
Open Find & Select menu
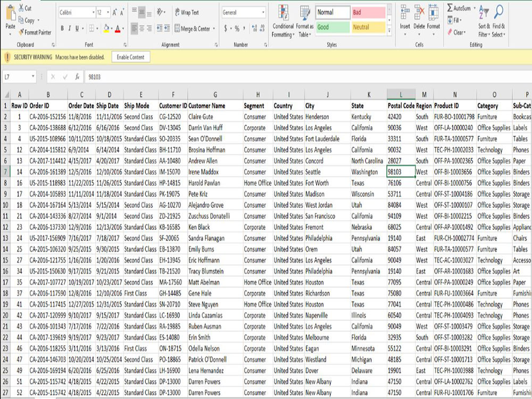pos(498,21)
